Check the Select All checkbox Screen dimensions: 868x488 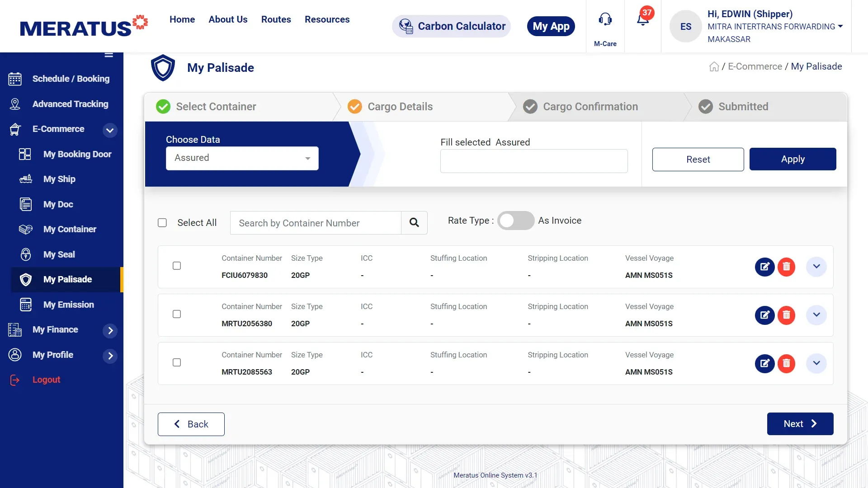[162, 223]
